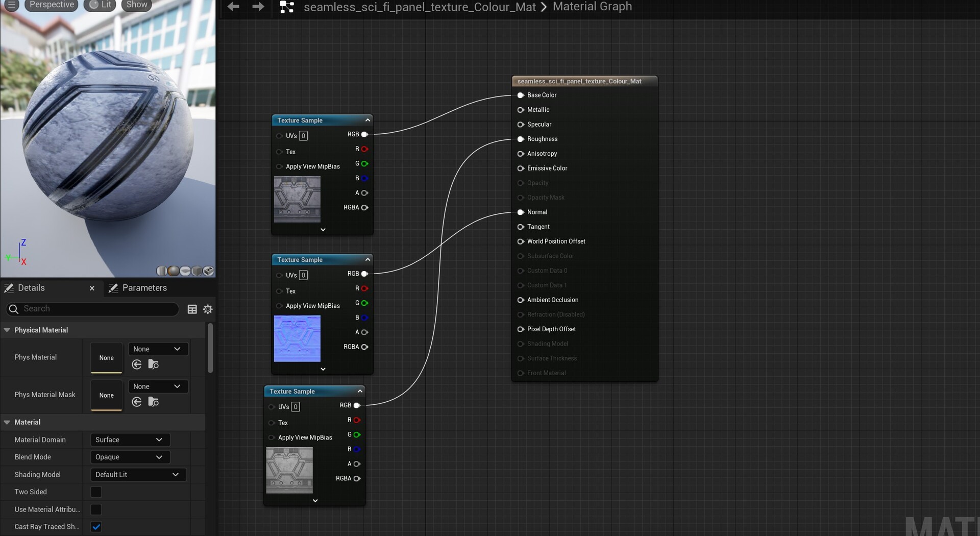Open the Phys Material None dropdown
Image resolution: width=980 pixels, height=536 pixels.
pyautogui.click(x=157, y=349)
